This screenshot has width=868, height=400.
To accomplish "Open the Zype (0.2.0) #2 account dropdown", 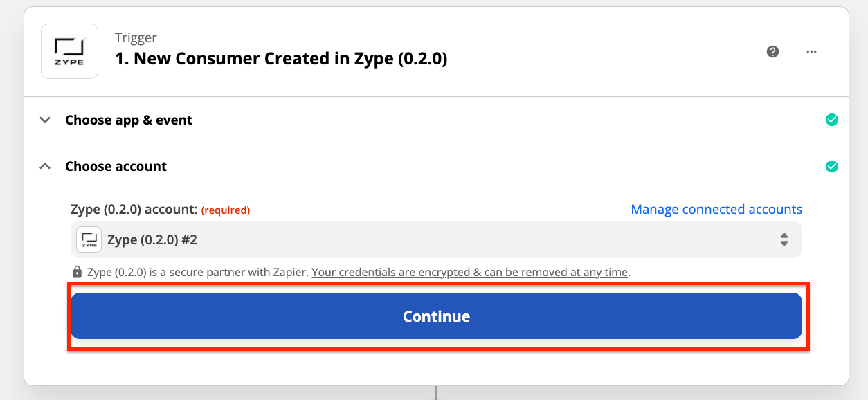I will (x=436, y=239).
